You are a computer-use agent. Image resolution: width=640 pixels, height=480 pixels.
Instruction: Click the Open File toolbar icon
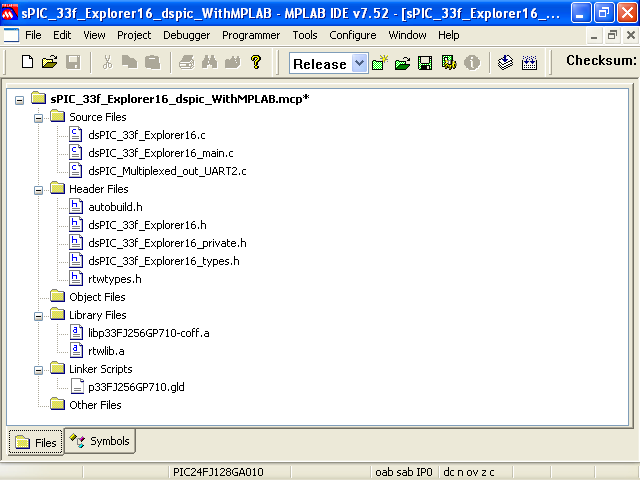point(50,62)
